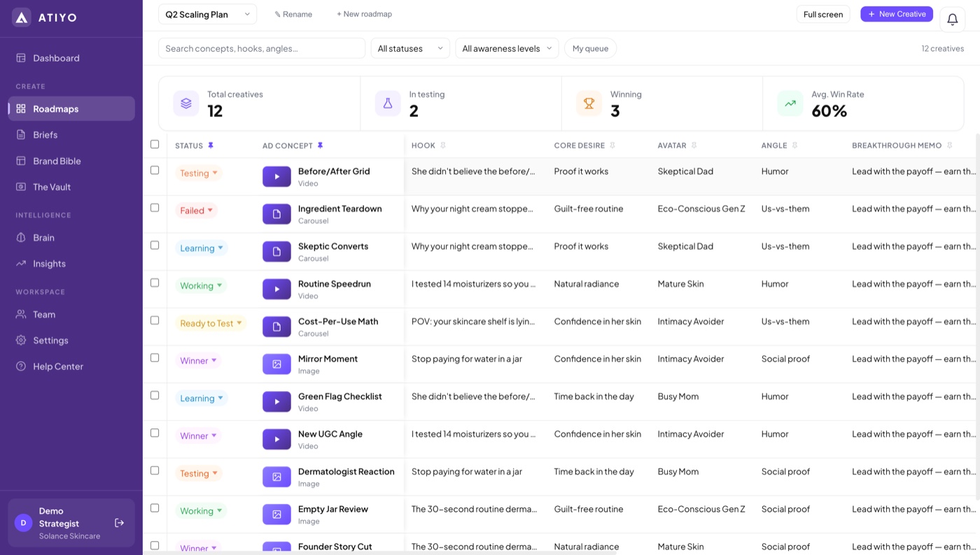Check the Routine Speedrun row checkbox
The width and height of the screenshot is (980, 555).
pyautogui.click(x=155, y=283)
